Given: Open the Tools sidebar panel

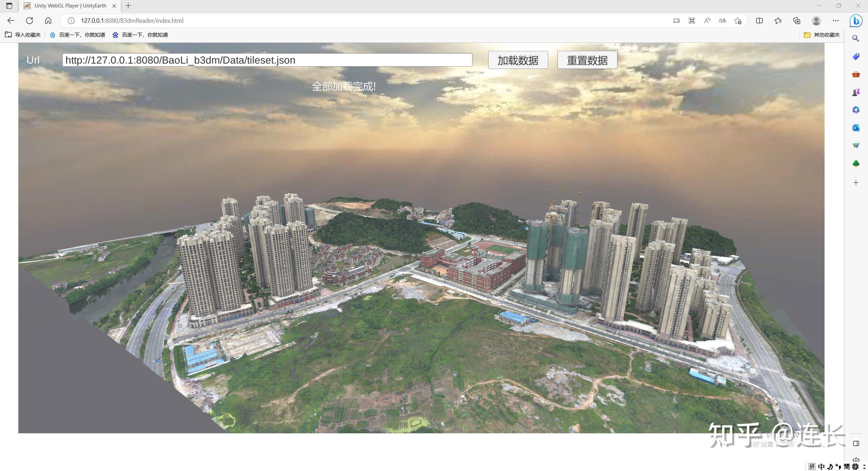Looking at the screenshot, I should tap(856, 74).
